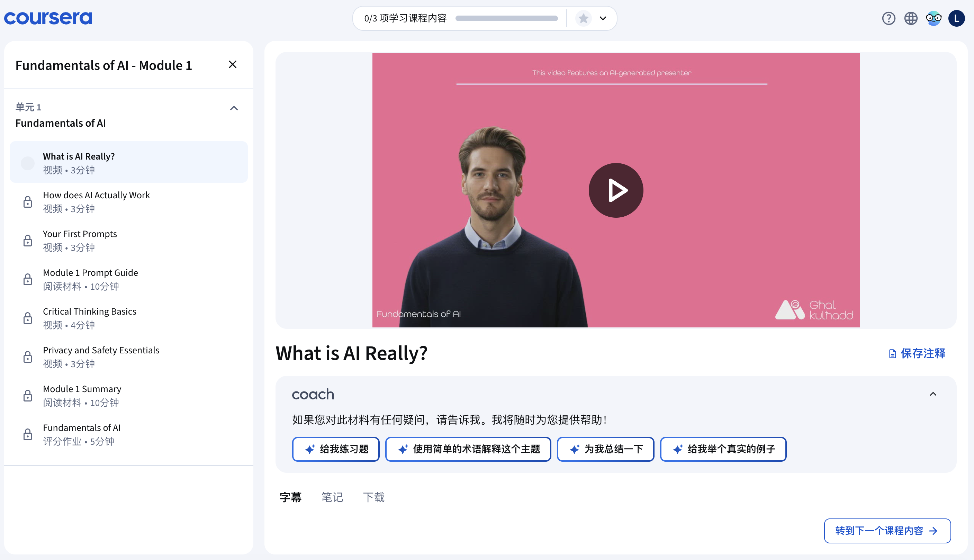Click the course progress bar in header
974x560 pixels.
506,18
